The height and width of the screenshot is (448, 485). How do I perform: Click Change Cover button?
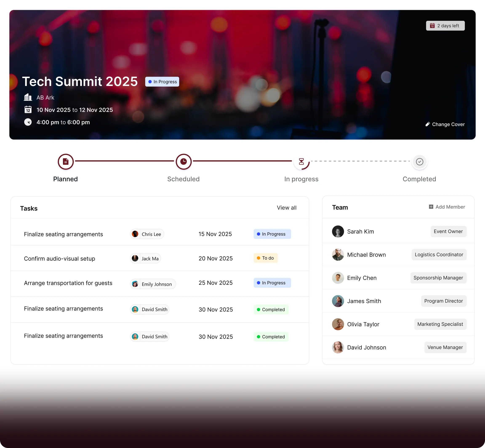(x=445, y=124)
